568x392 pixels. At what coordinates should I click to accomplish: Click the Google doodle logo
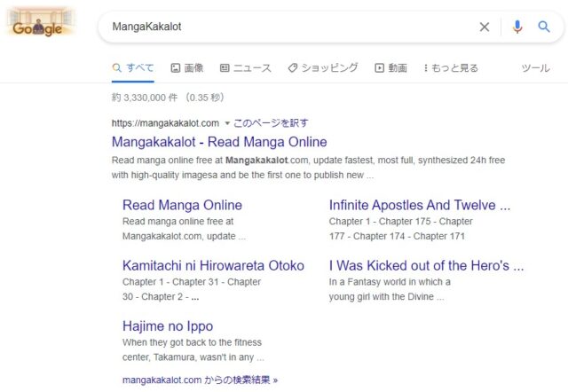click(39, 22)
